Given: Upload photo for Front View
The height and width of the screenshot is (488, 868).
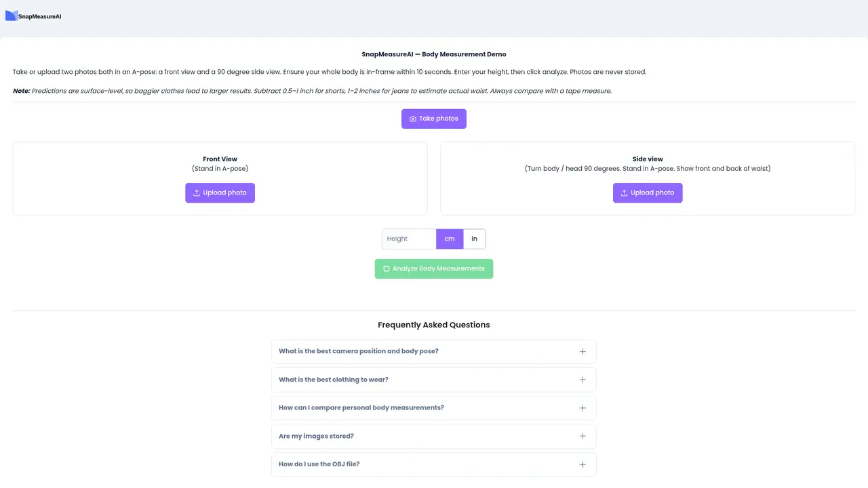Looking at the screenshot, I should (220, 192).
